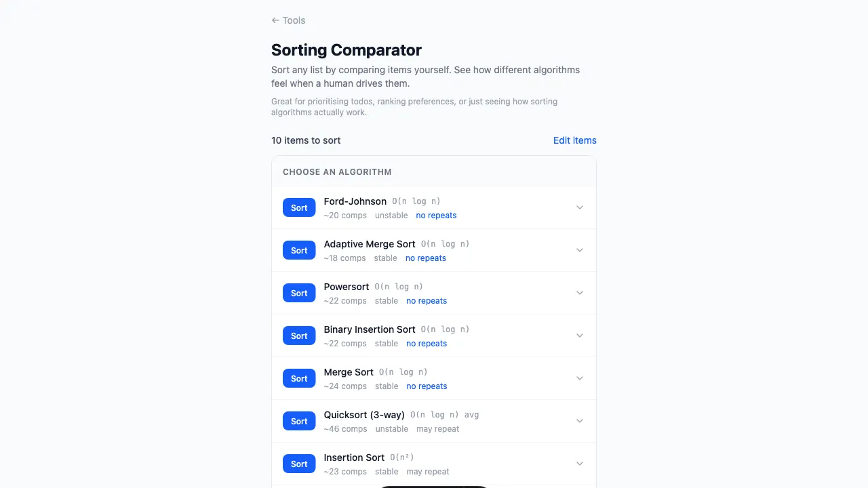Start sorting with Adaptive Merge Sort
This screenshot has width=868, height=488.
(x=299, y=250)
